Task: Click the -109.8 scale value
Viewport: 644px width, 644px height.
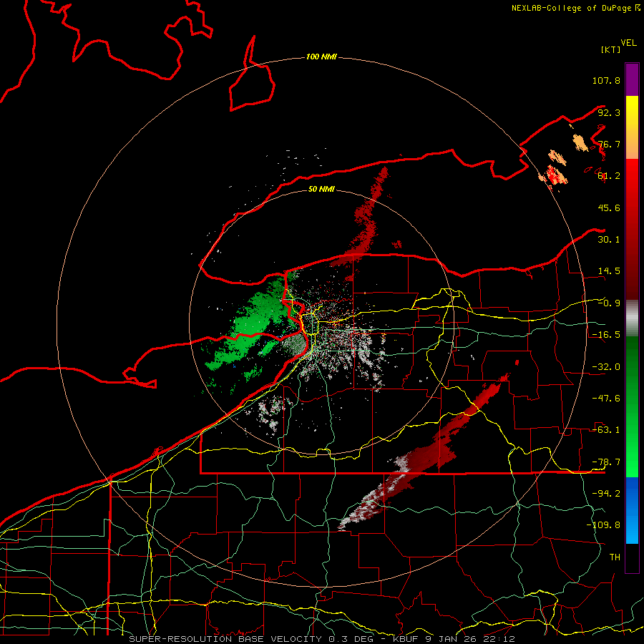Action: (603, 525)
